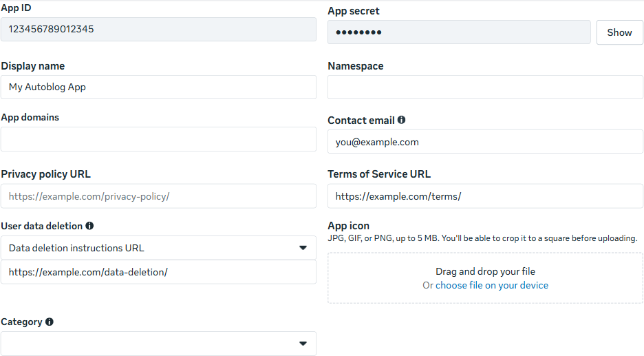Click the JPG, GIF, or PNG description text
This screenshot has height=356, width=644.
(482, 238)
